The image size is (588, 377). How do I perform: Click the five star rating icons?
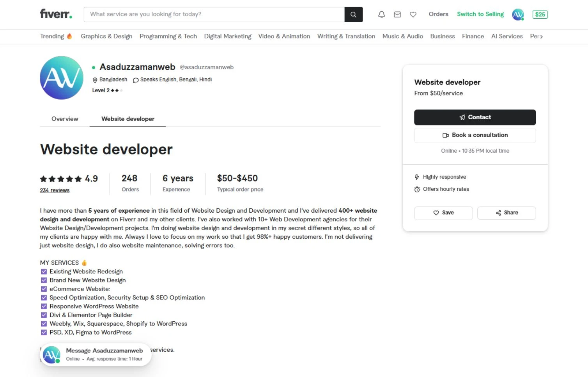click(x=61, y=179)
